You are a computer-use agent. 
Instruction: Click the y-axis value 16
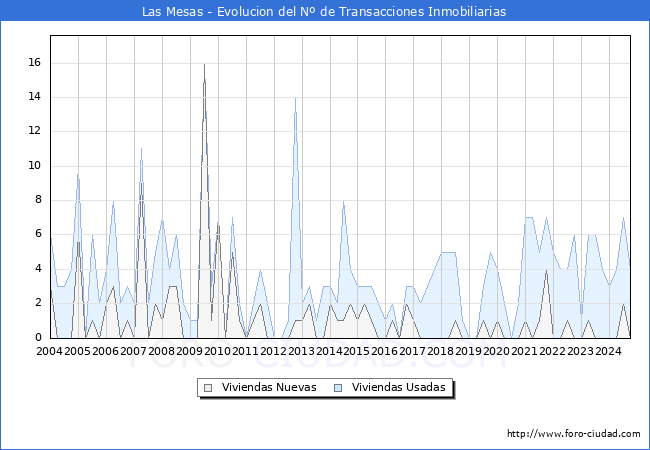point(35,63)
